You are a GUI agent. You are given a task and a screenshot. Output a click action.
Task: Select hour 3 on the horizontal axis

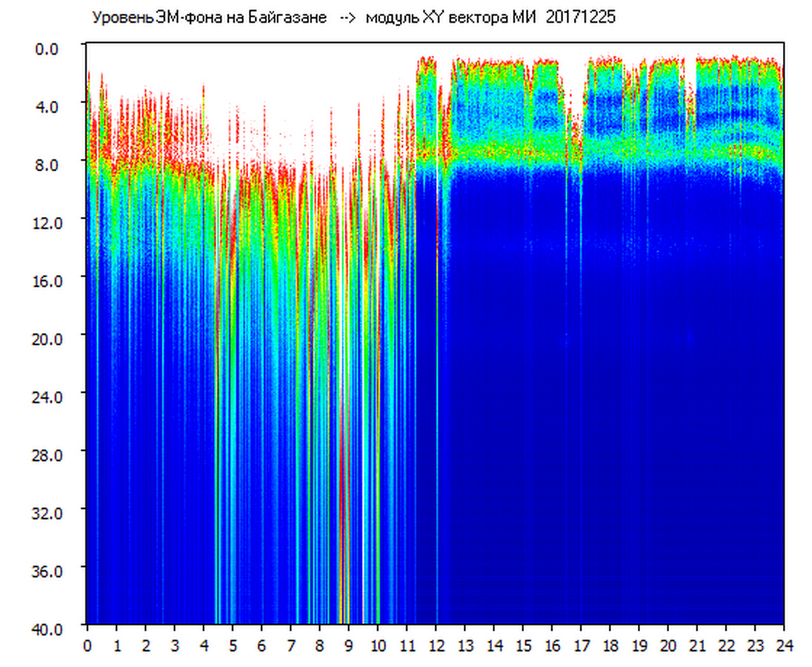pyautogui.click(x=175, y=645)
